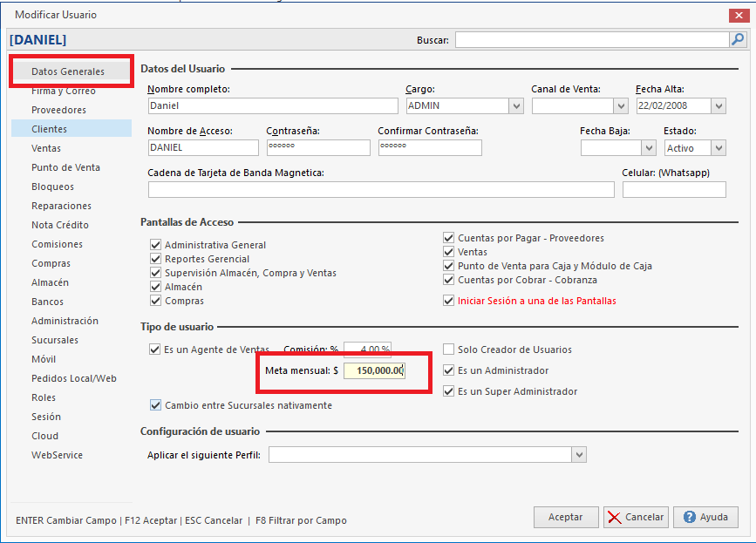The width and height of the screenshot is (756, 543).
Task: Open the Fecha Baja date dropdown
Action: point(649,148)
